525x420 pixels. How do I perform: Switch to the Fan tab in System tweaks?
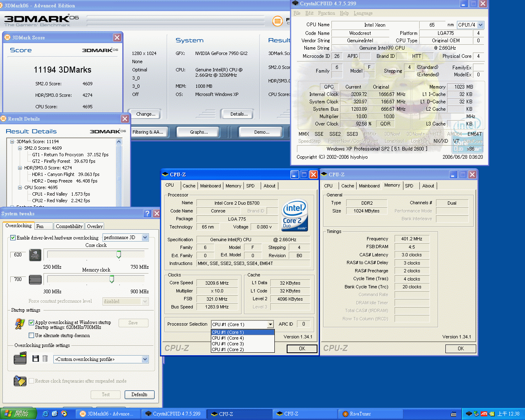tap(43, 226)
